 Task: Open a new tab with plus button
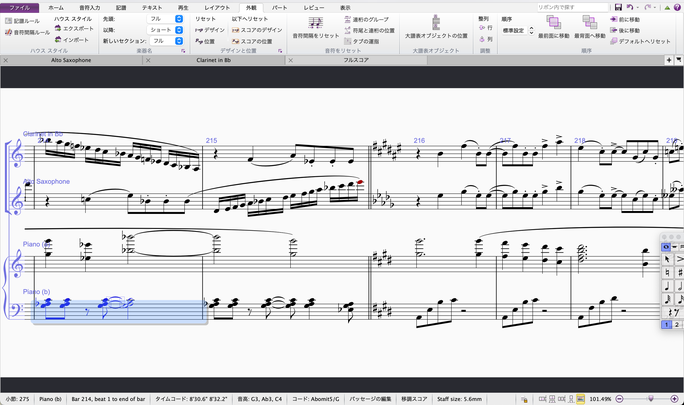pyautogui.click(x=669, y=60)
